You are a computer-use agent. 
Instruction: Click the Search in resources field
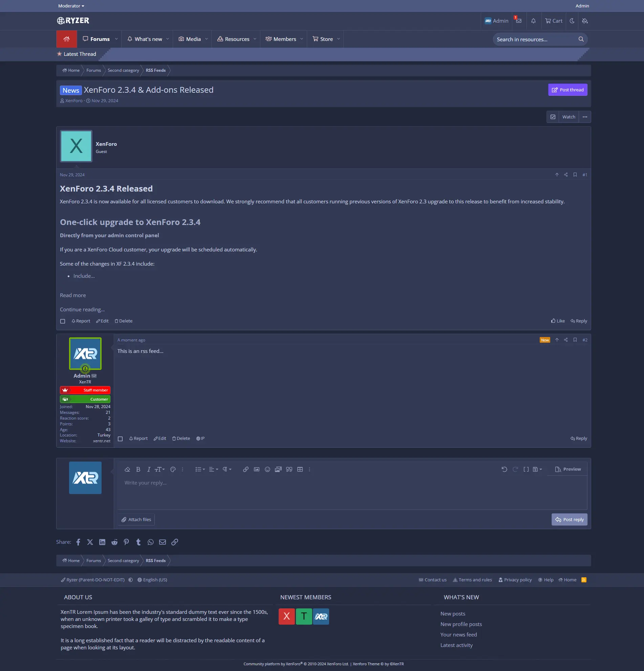point(535,39)
